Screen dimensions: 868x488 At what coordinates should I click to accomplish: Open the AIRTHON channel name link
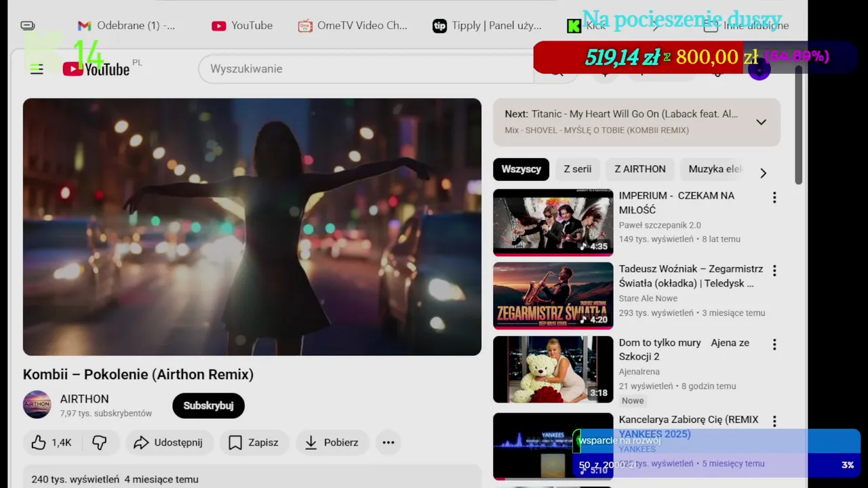pyautogui.click(x=84, y=399)
